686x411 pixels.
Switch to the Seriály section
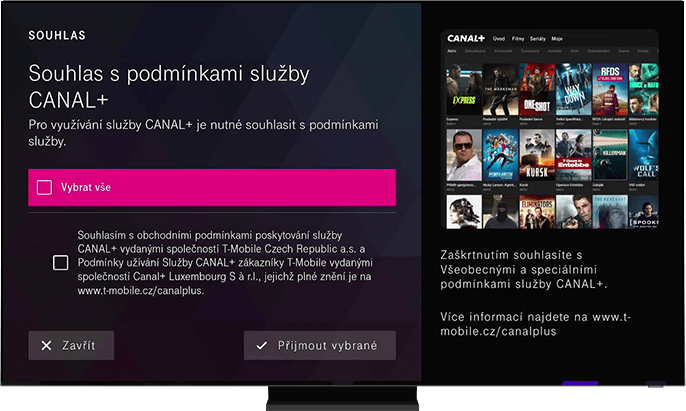click(538, 39)
